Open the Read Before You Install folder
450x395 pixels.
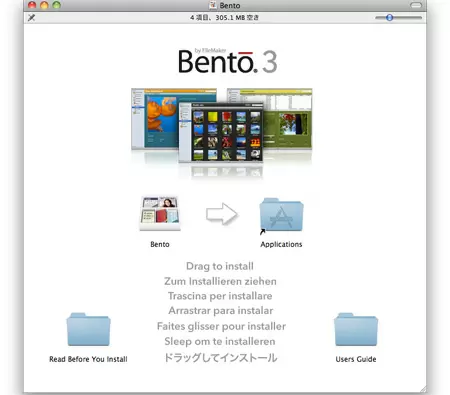88,329
